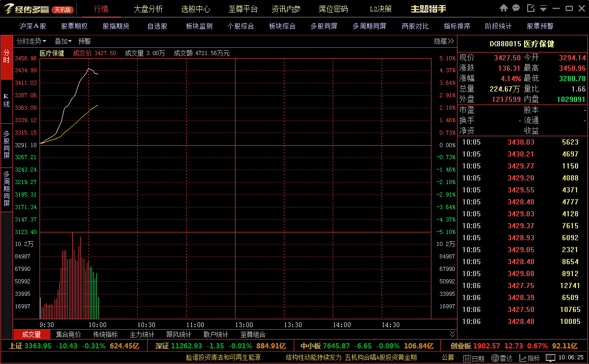
Task: Open the 大盘分析 main menu
Action: (x=148, y=9)
